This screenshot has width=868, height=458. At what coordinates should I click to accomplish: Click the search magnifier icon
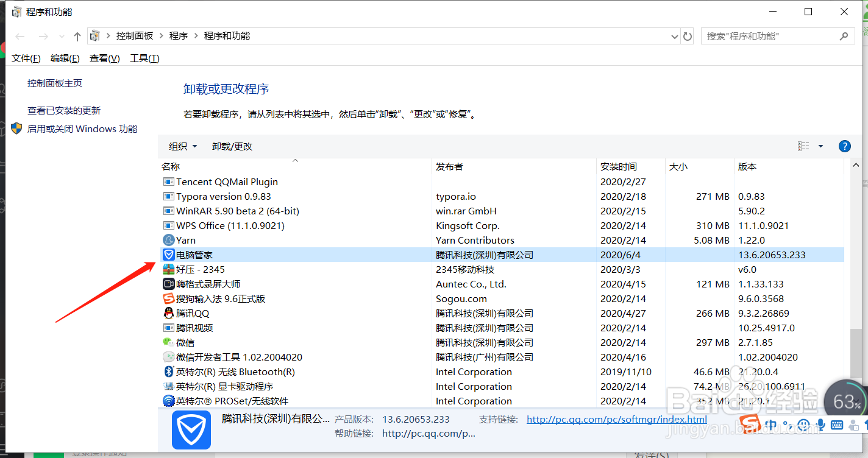pyautogui.click(x=844, y=37)
